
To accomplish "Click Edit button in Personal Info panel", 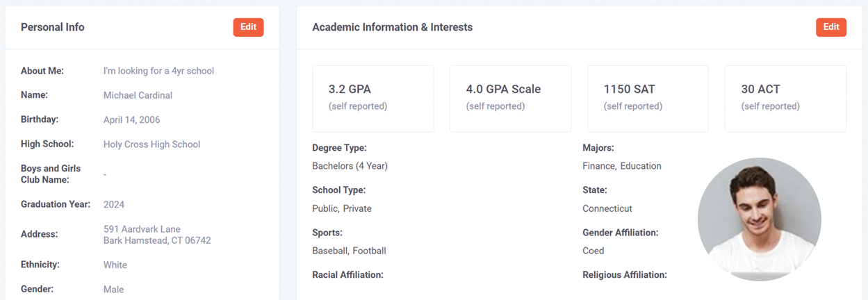I will tap(248, 27).
